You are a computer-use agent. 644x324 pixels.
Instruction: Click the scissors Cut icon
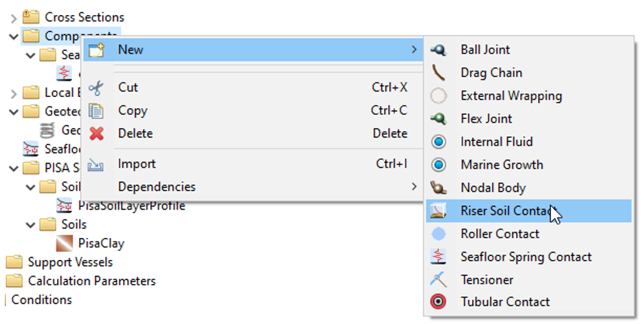[x=96, y=87]
